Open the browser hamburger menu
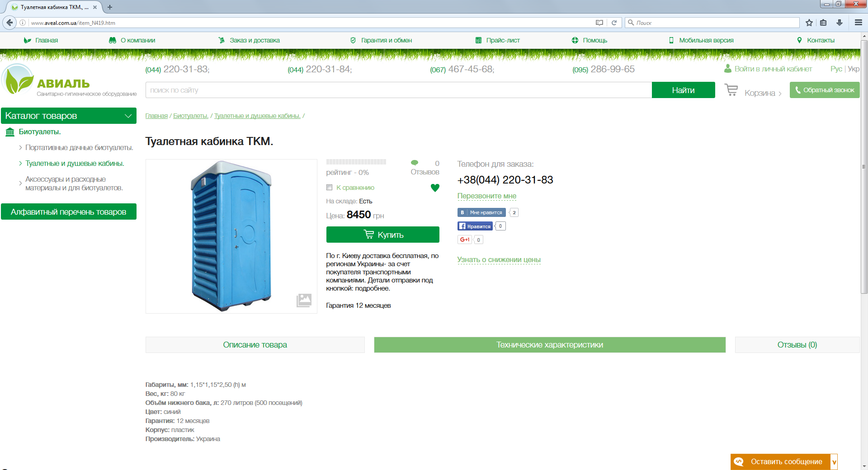Screen dimensions: 868x470 pos(858,23)
